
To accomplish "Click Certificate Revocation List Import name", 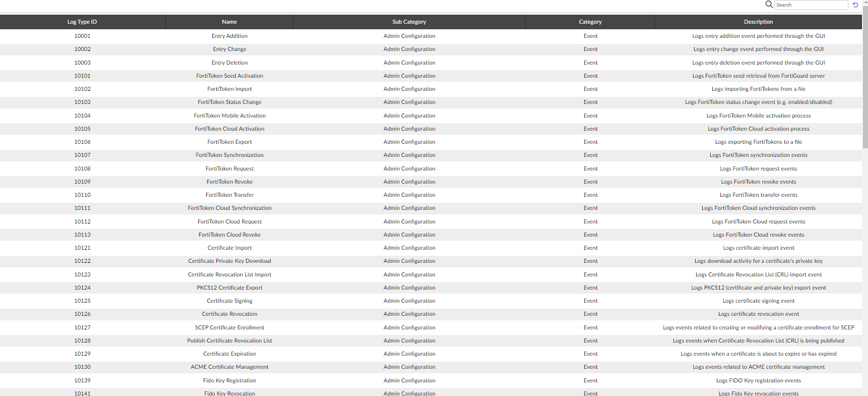I will point(229,274).
